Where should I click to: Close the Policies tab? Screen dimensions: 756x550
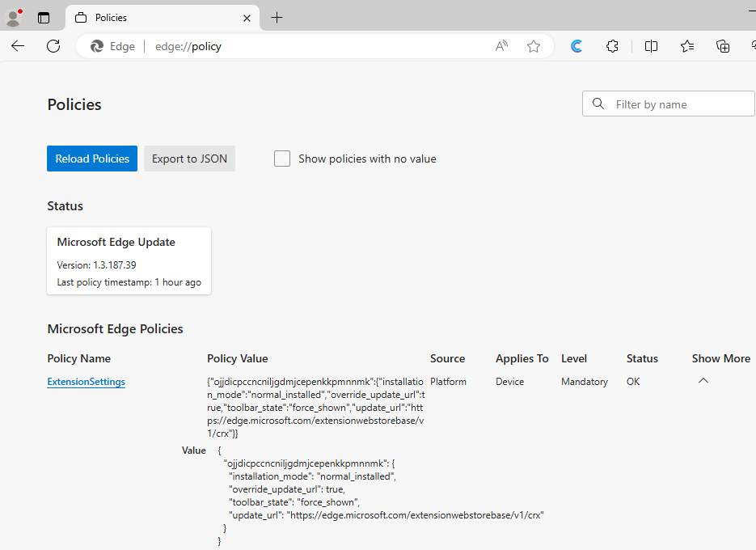pos(247,18)
